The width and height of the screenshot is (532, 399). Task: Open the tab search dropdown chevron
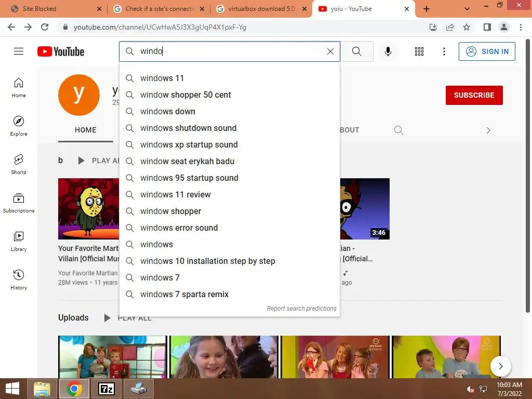coord(467,9)
